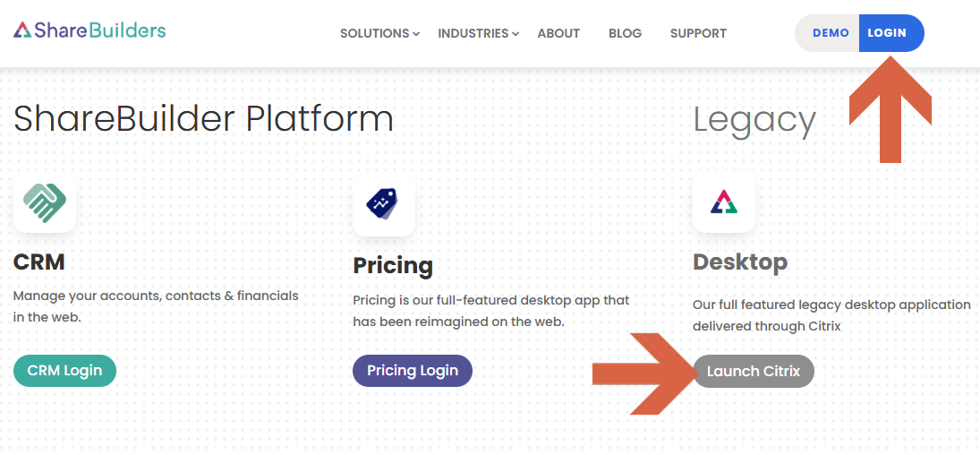Click the Pricing tag icon
This screenshot has height=455, width=980.
click(x=383, y=204)
